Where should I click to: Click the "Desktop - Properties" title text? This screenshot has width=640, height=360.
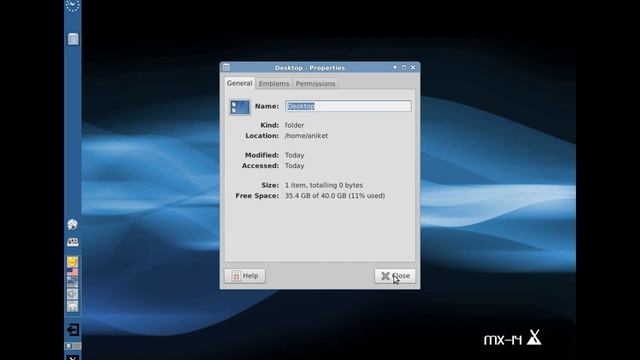[310, 68]
